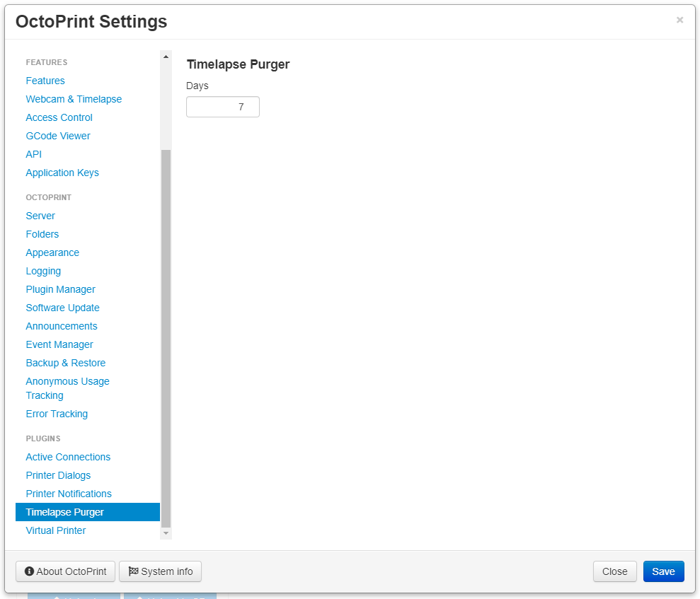Click the Timelapse Purger heading
The width and height of the screenshot is (700, 599).
pyautogui.click(x=238, y=64)
